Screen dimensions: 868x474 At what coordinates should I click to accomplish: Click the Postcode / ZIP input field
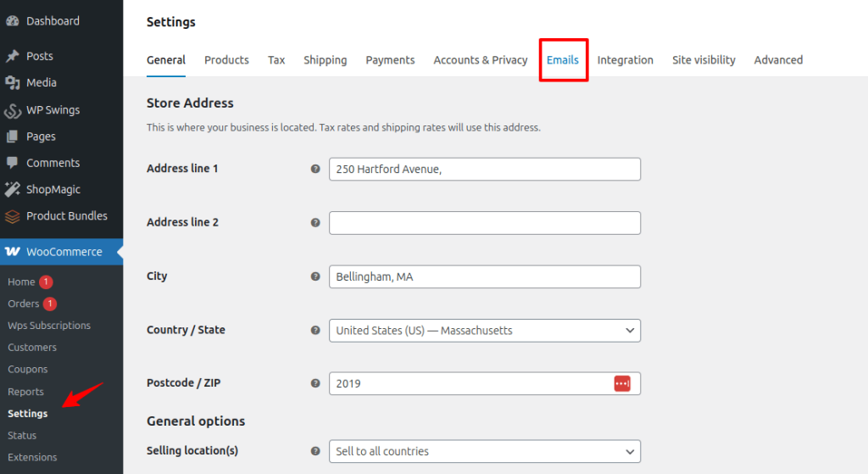click(484, 383)
